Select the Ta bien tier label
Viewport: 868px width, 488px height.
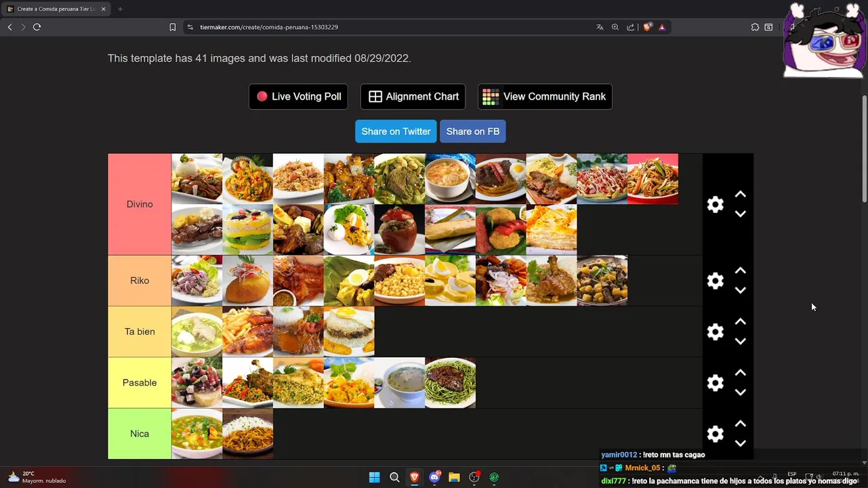pos(140,331)
